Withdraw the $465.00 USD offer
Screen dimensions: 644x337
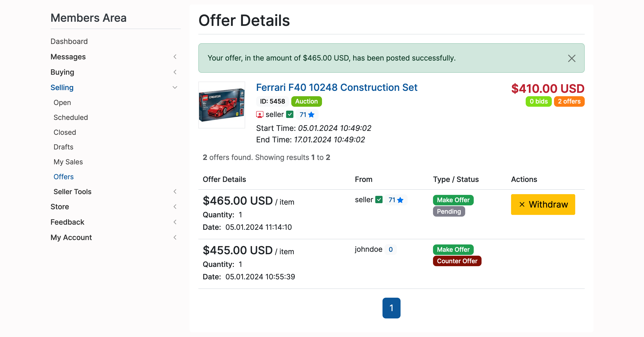(x=543, y=204)
